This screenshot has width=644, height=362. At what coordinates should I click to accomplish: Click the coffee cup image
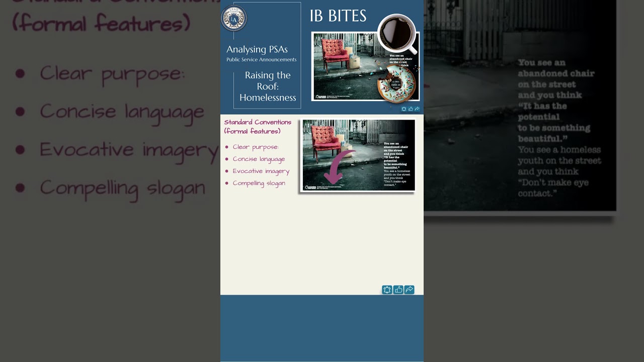click(397, 33)
